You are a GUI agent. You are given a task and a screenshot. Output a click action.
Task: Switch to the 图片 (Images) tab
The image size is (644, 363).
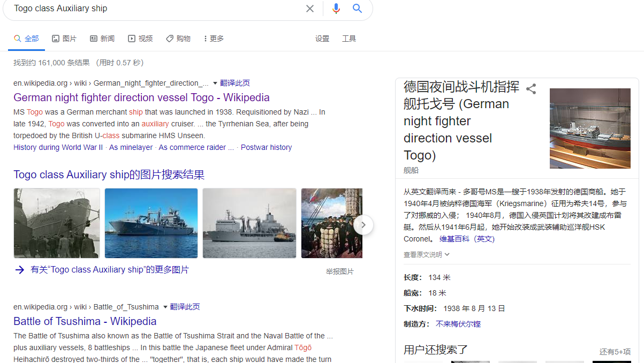[64, 39]
